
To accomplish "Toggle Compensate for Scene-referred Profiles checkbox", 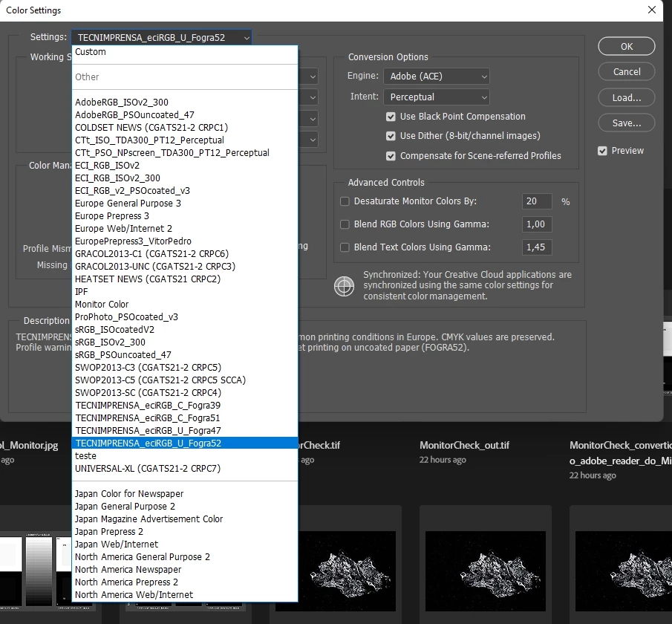I will 391,156.
